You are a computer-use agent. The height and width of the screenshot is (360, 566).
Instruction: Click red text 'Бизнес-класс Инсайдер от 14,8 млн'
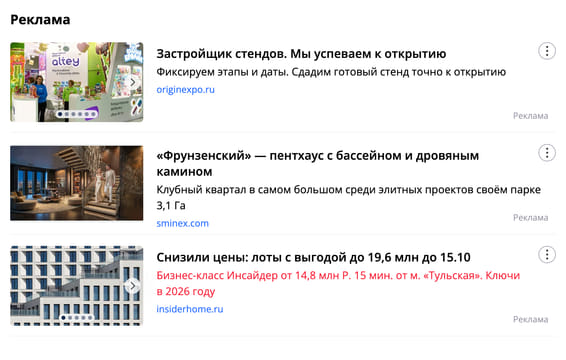[338, 283]
